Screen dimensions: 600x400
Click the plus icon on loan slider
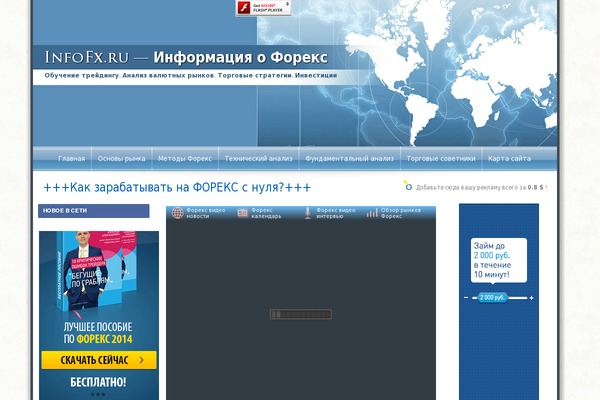pos(532,298)
